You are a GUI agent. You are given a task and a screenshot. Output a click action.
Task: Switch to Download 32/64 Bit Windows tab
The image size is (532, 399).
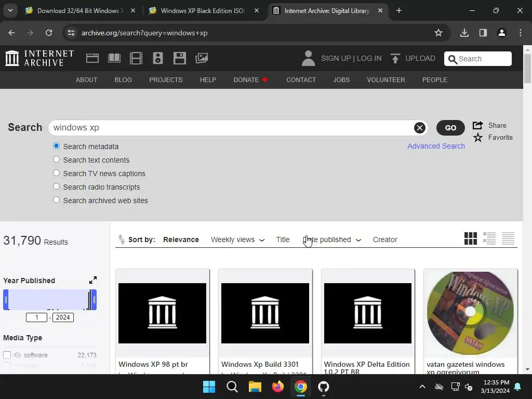pyautogui.click(x=81, y=10)
